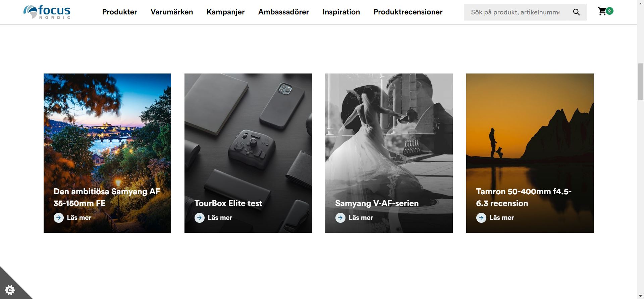
Task: Click arrow icon under Tamron 50-400mm recension
Action: (x=481, y=218)
